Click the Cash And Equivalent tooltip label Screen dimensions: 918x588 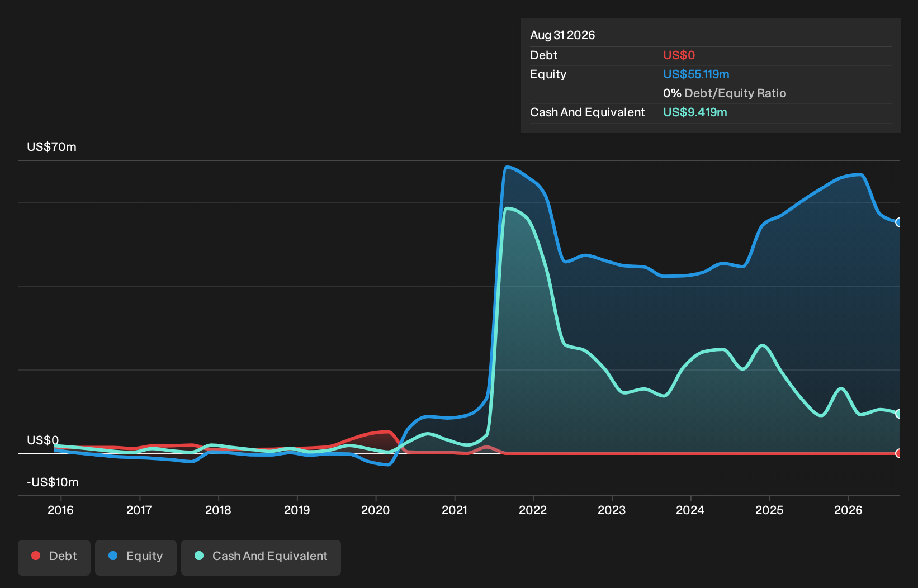(587, 112)
